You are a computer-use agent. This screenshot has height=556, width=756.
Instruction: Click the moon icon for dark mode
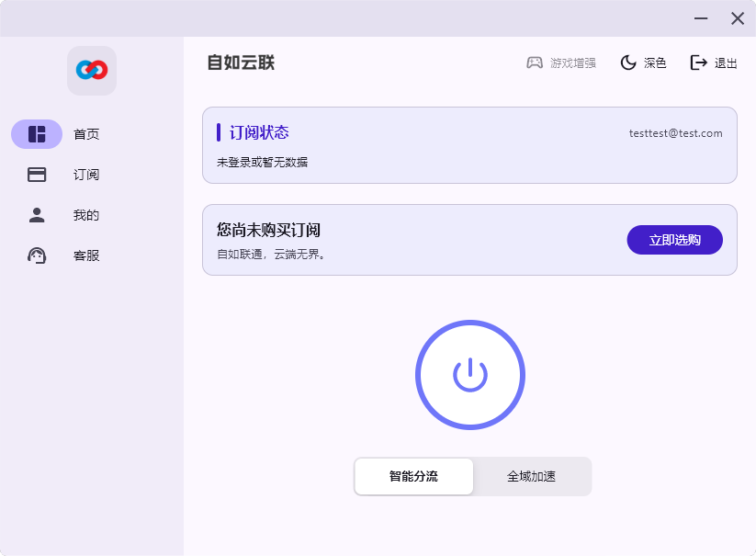click(627, 62)
